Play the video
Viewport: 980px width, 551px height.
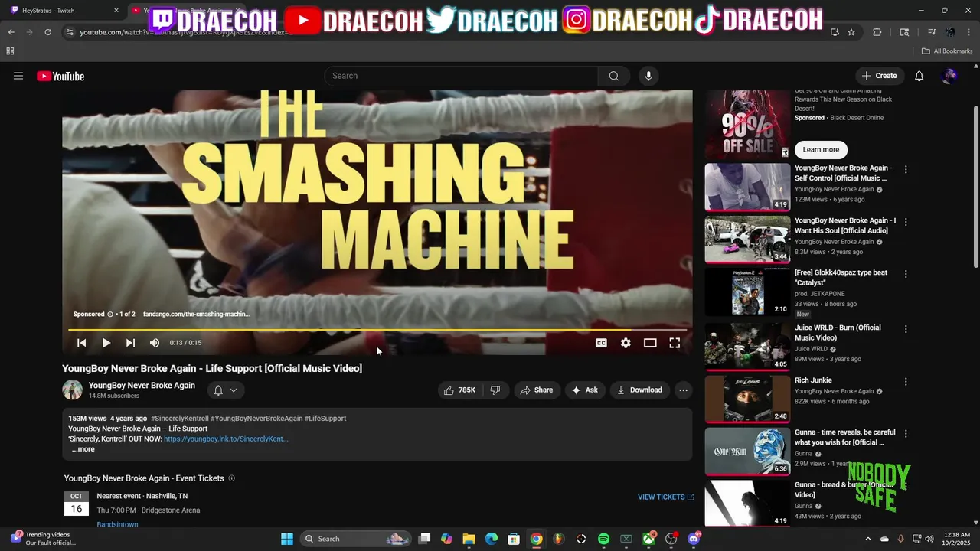(106, 343)
